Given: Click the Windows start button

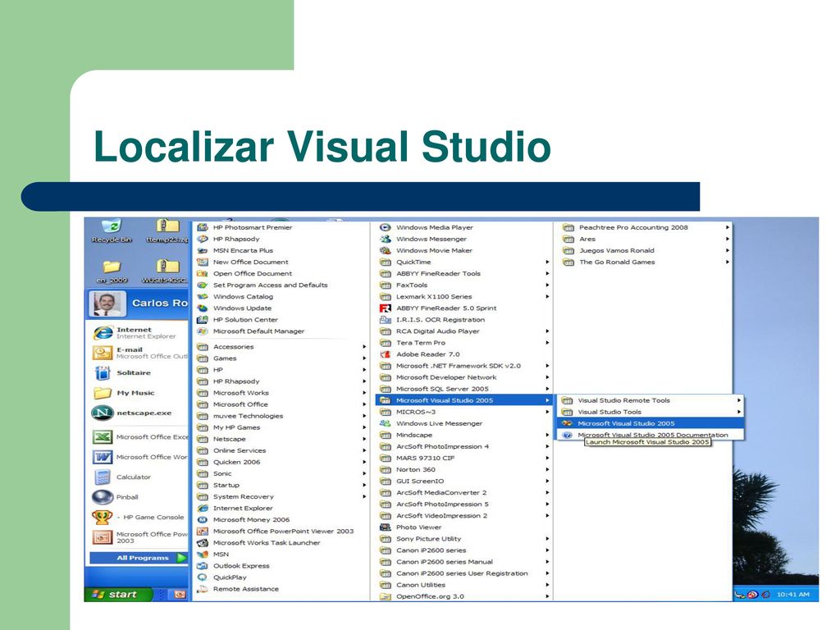Looking at the screenshot, I should 118,594.
